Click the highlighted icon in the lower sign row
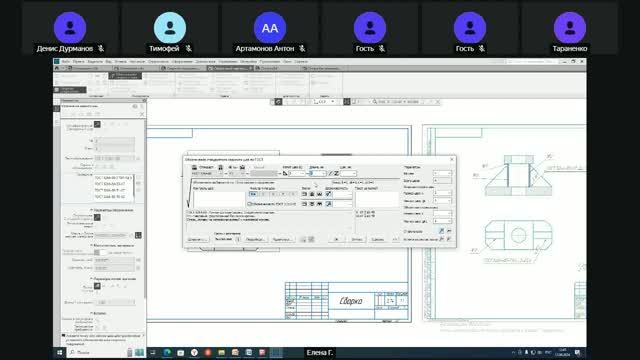 pyautogui.click(x=329, y=204)
